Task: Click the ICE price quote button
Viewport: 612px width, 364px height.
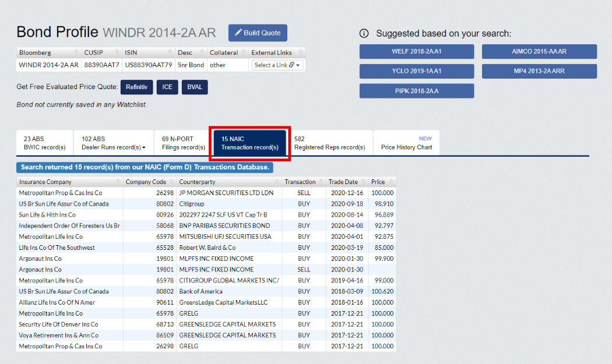Action: (167, 87)
